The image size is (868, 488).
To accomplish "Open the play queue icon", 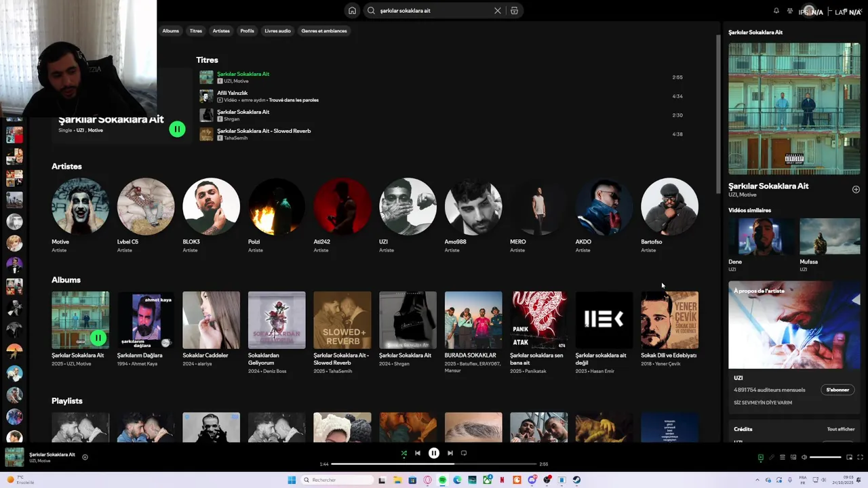I will pos(783,457).
